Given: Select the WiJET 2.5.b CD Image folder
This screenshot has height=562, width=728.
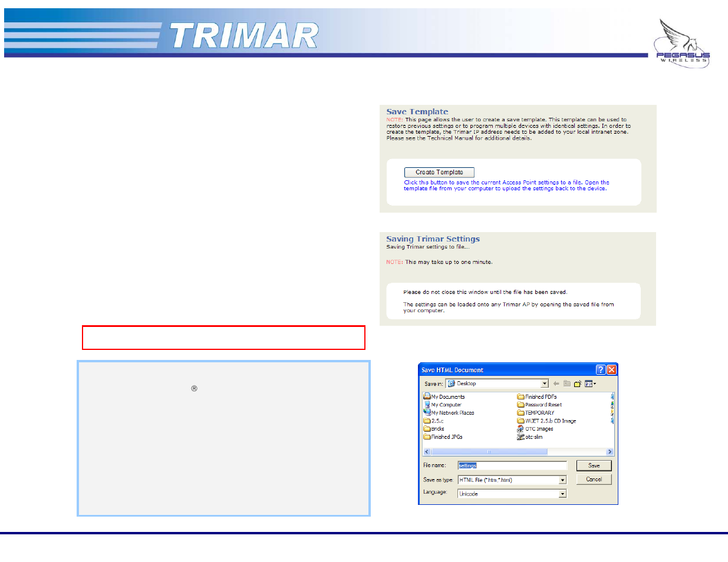Looking at the screenshot, I should coord(546,421).
